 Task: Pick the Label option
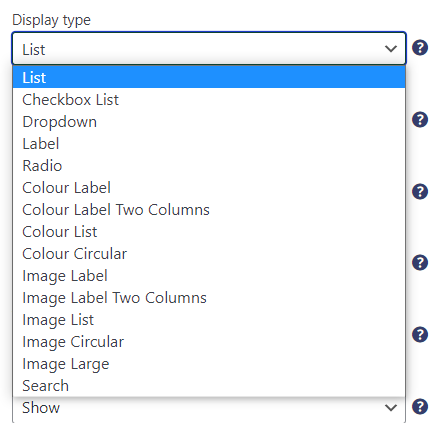(209, 143)
